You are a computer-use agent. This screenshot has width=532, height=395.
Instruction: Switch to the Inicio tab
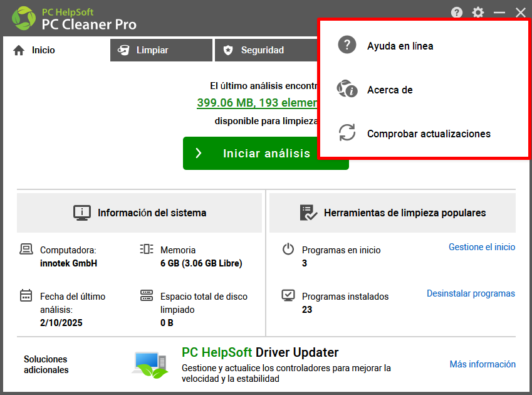coord(56,50)
